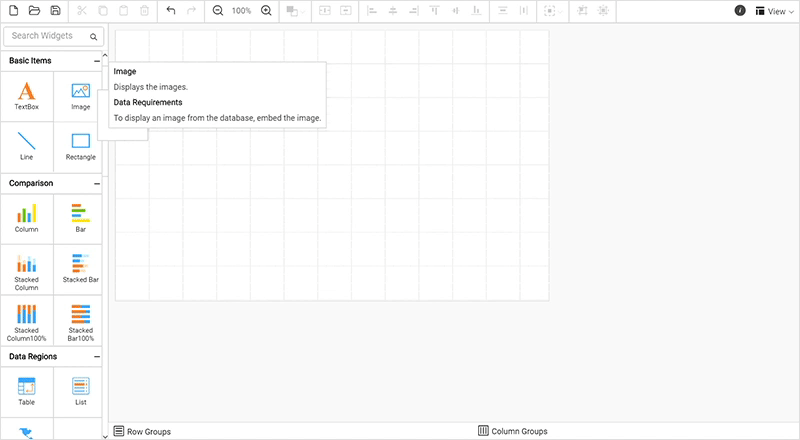The width and height of the screenshot is (800, 440).
Task: Collapse the Data Regions section
Action: [97, 357]
